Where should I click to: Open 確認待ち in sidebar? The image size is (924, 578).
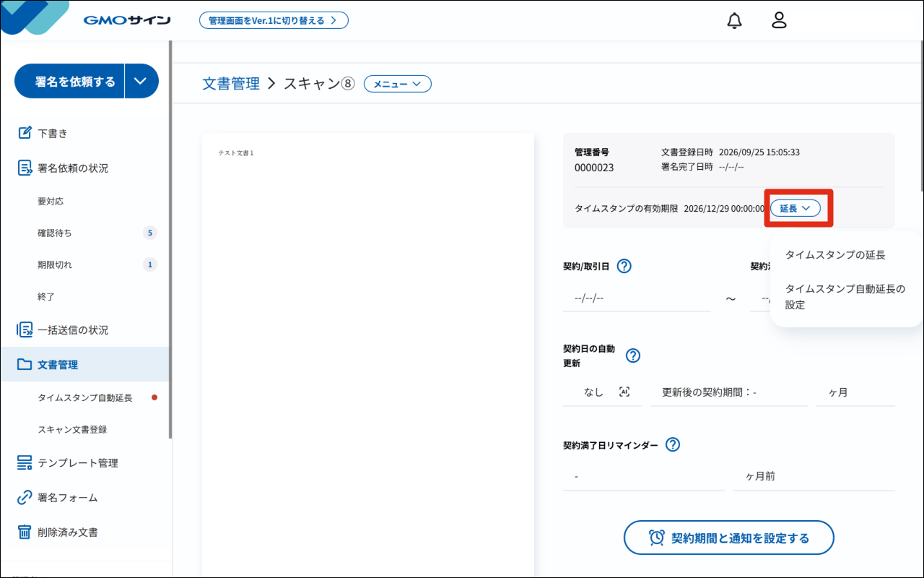[x=55, y=233]
